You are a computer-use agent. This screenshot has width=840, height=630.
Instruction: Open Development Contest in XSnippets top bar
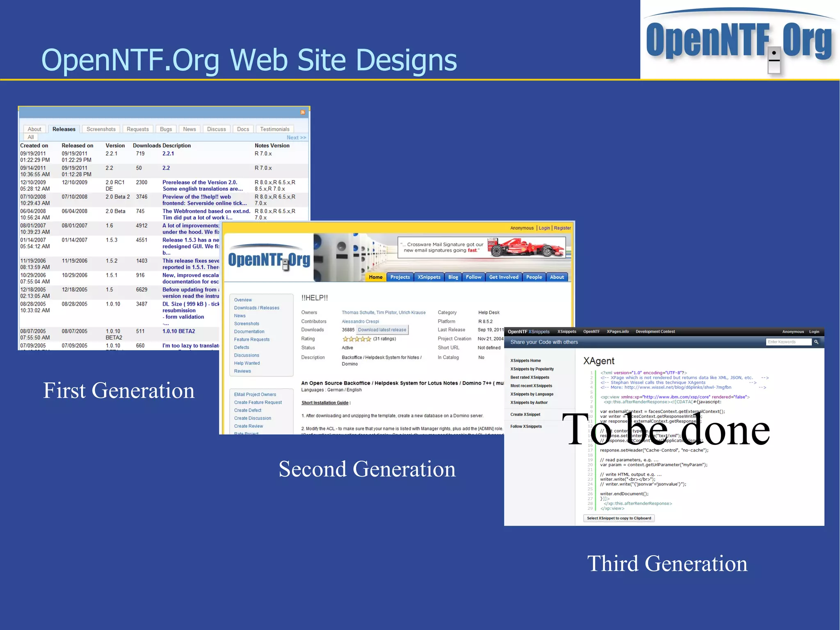[x=655, y=332]
